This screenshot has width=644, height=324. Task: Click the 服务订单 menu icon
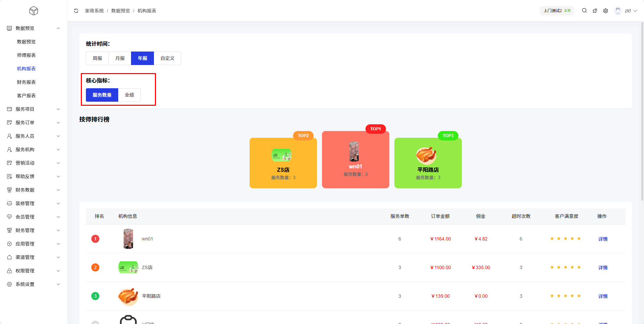(9, 123)
